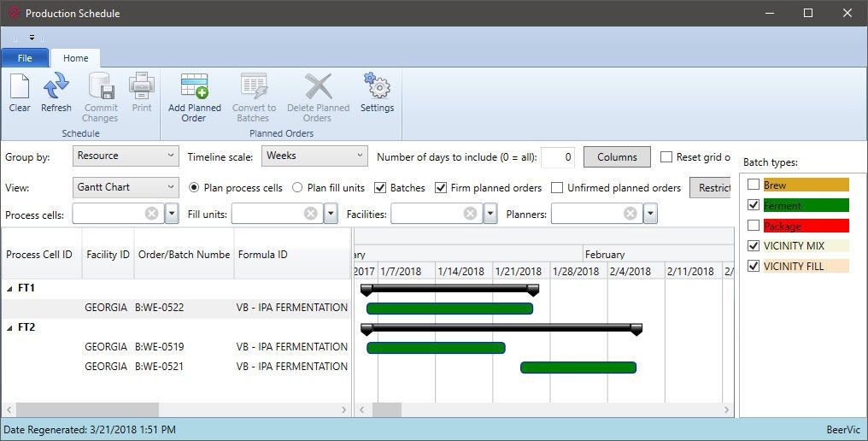
Task: Uncheck the VICINITY FILL batch type
Action: click(x=754, y=266)
